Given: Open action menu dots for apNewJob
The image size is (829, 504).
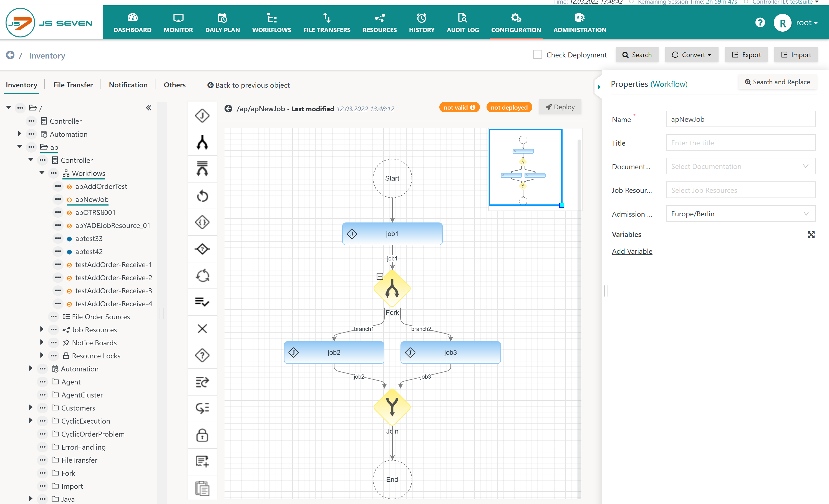Looking at the screenshot, I should [58, 199].
